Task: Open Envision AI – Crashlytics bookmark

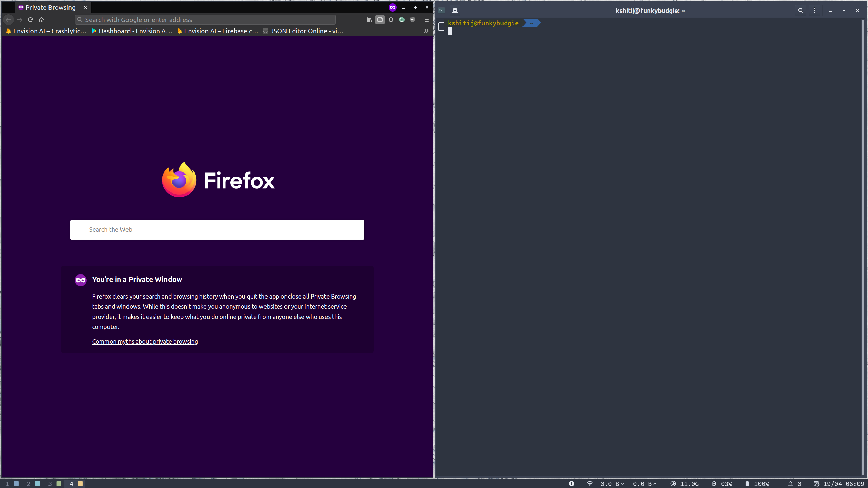Action: tap(46, 31)
